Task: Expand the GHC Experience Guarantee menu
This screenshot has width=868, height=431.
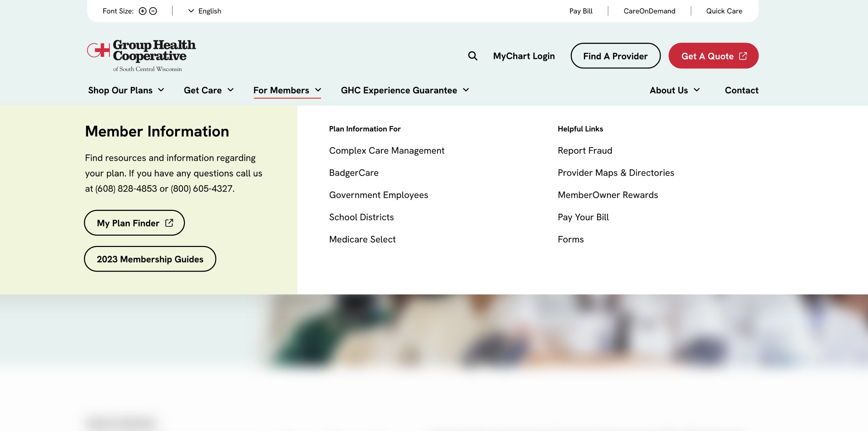Action: (405, 90)
